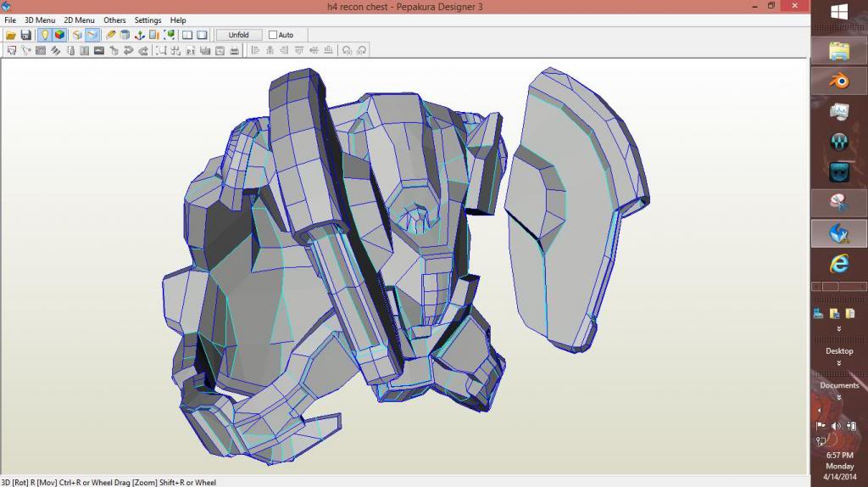Open the Others menu
This screenshot has width=868, height=487.
coord(114,20)
